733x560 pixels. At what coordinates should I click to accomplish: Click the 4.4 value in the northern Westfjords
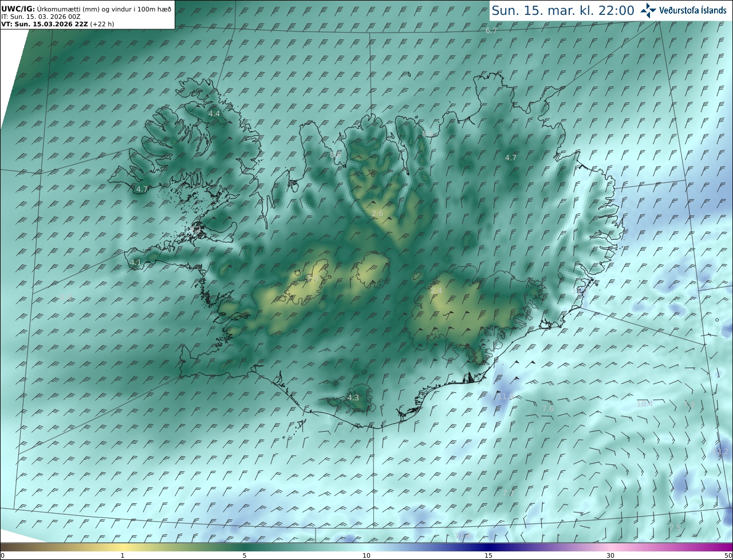pyautogui.click(x=214, y=114)
